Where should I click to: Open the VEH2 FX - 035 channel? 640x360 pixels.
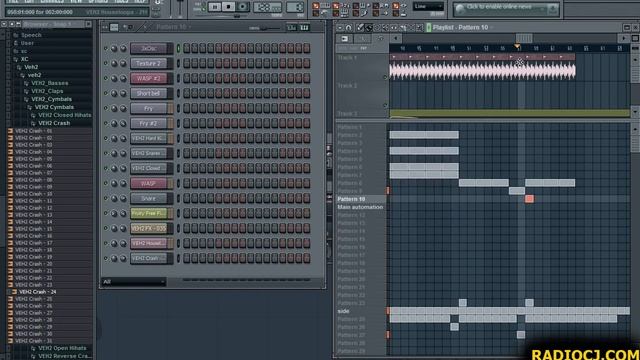click(149, 228)
